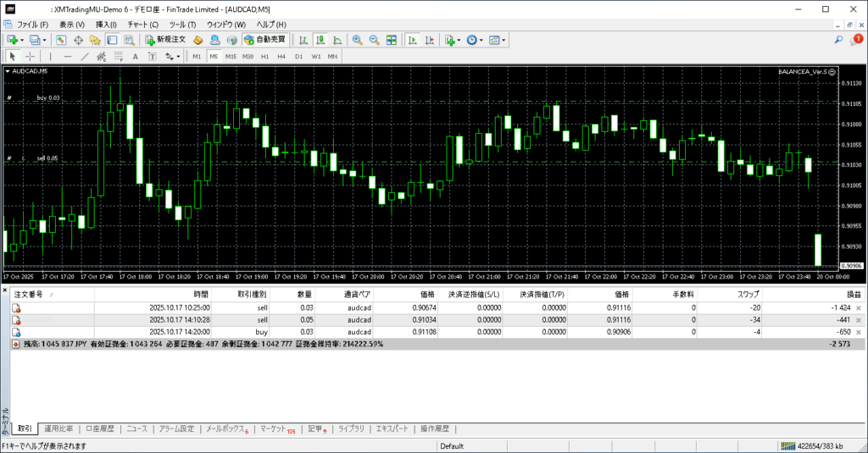Switch to the 口座履歴 tab
This screenshot has height=453, width=868.
pos(100,429)
